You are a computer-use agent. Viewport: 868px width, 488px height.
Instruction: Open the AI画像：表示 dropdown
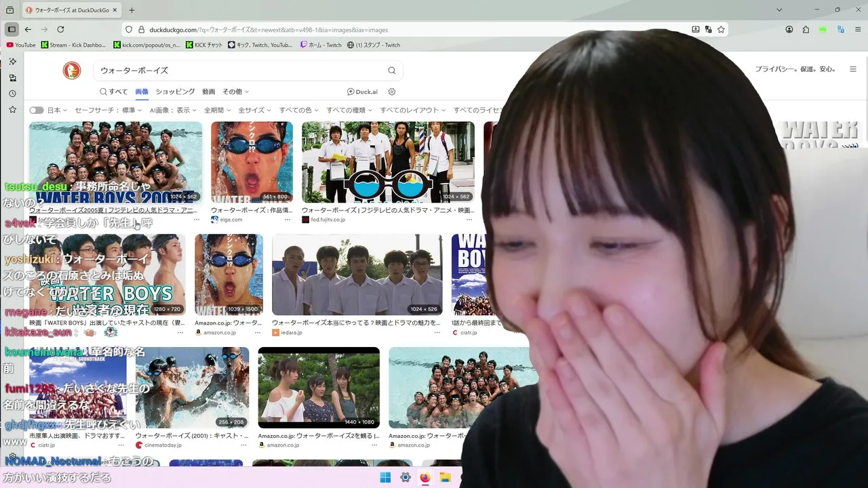[173, 110]
